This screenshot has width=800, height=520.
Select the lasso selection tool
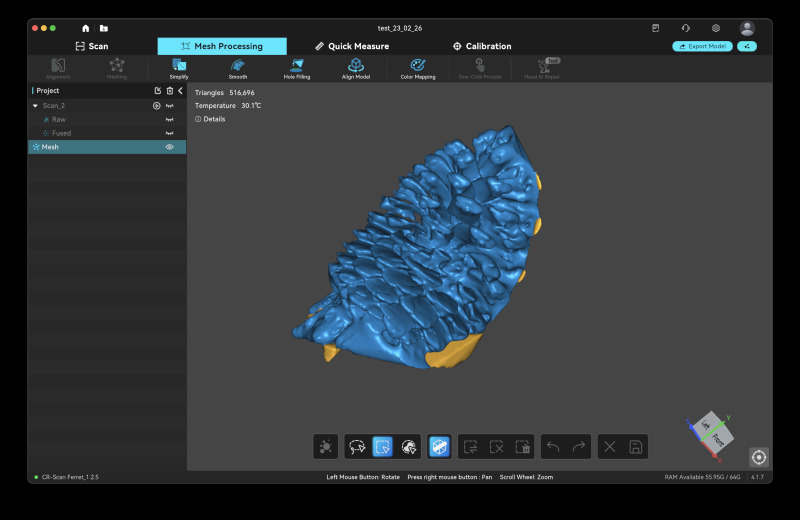tap(357, 447)
